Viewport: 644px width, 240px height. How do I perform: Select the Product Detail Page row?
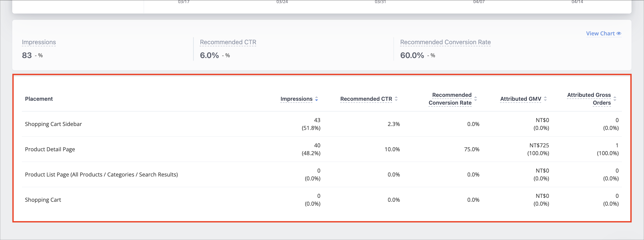(x=322, y=149)
